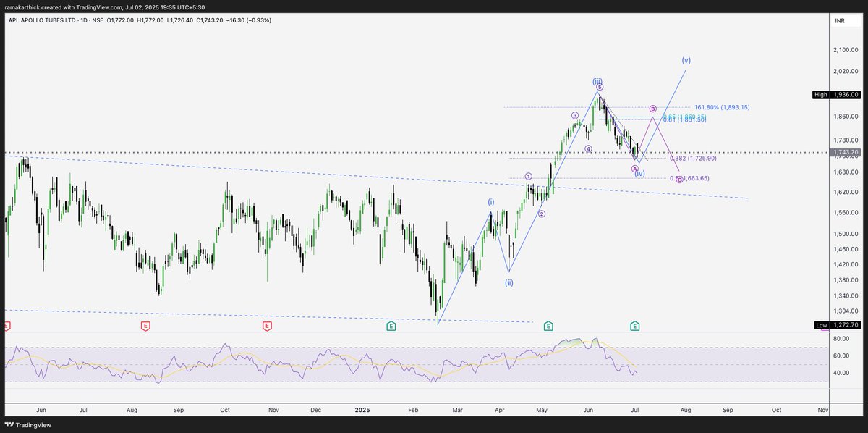Select the circled 4 wave label
Screen dimensions: 868x433
pyautogui.click(x=588, y=149)
